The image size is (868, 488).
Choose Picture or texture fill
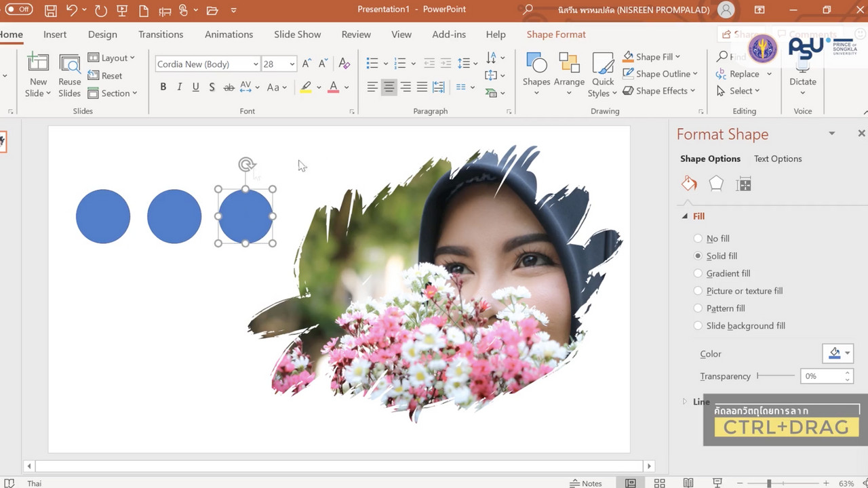(x=738, y=291)
